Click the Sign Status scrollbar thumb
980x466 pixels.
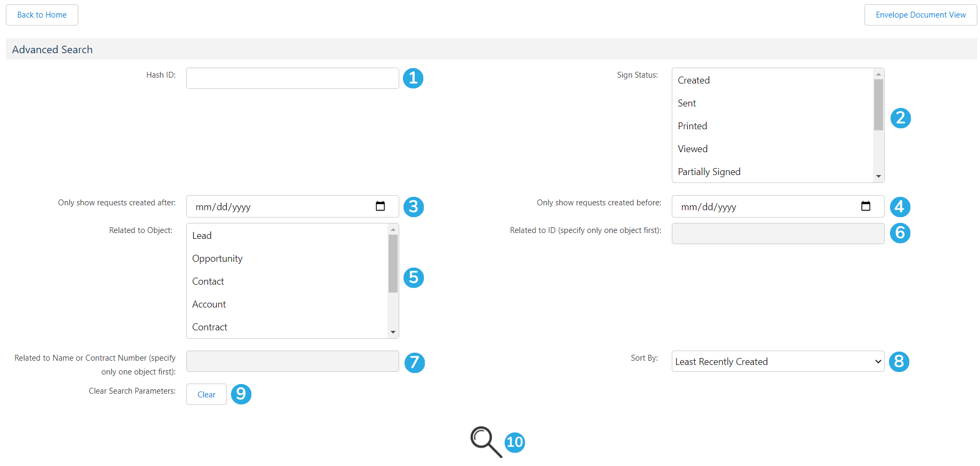[x=878, y=105]
